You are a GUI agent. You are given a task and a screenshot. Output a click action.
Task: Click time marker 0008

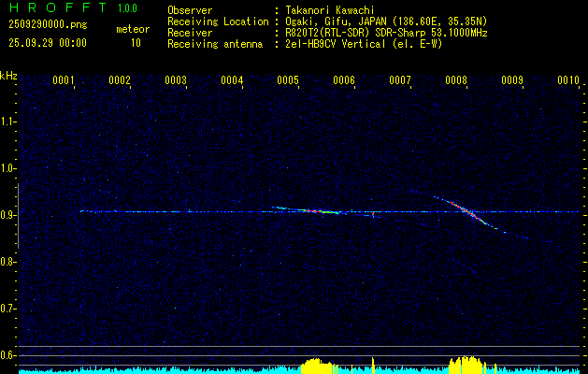coord(456,80)
